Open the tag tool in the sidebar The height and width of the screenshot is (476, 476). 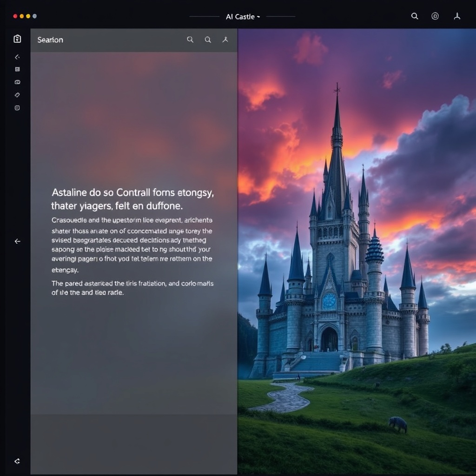17,95
